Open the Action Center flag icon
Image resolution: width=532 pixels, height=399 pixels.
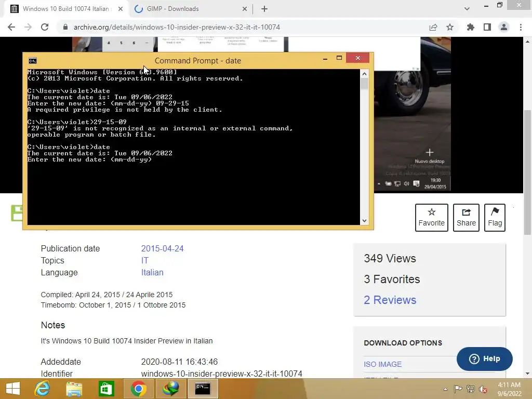tap(458, 389)
